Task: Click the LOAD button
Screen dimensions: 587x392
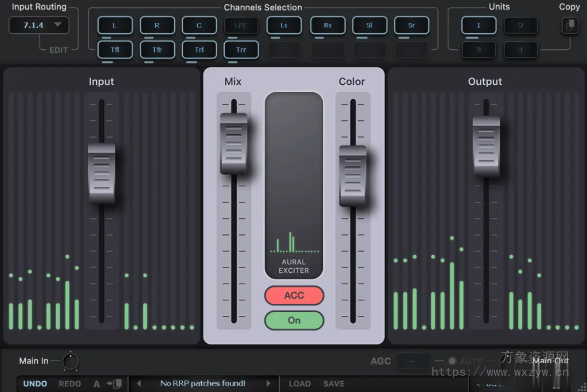Action: point(299,383)
